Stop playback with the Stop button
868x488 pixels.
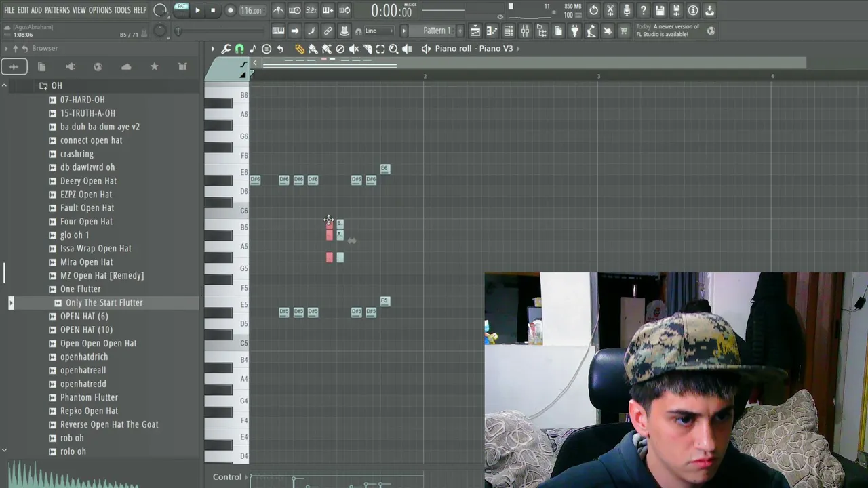pyautogui.click(x=213, y=10)
